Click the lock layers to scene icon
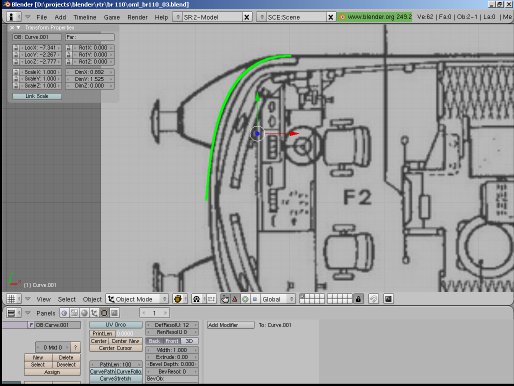This screenshot has width=514, height=386. point(358,299)
